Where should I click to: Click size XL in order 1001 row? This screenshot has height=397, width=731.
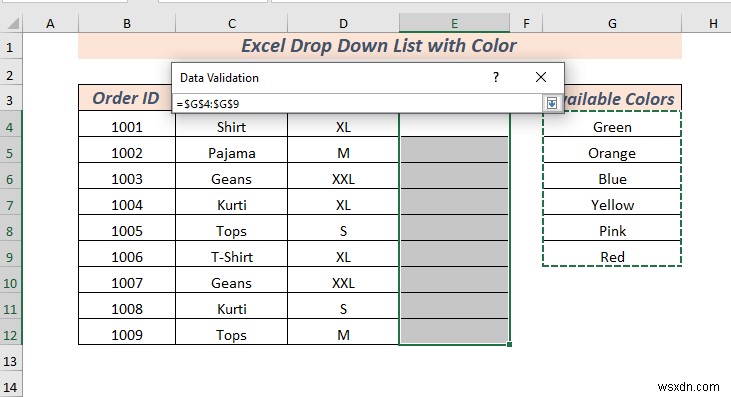pos(343,126)
